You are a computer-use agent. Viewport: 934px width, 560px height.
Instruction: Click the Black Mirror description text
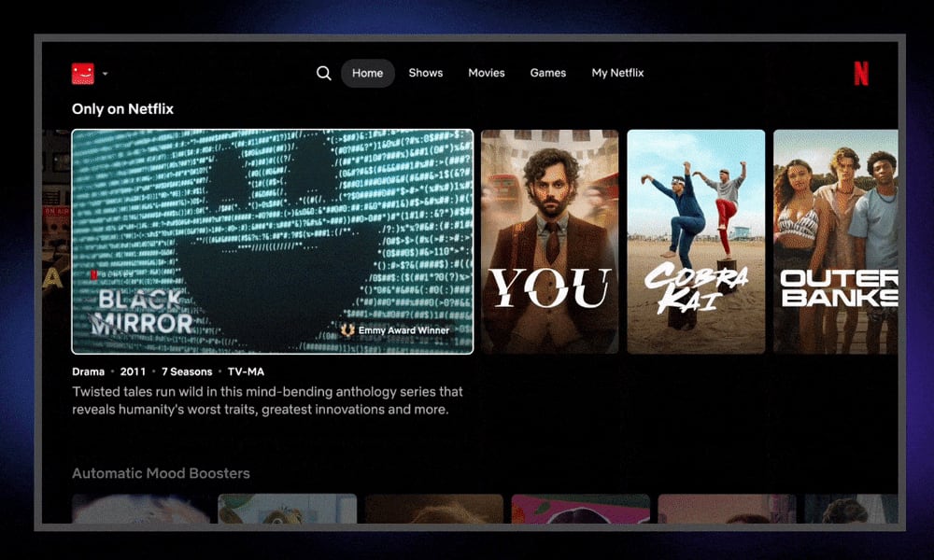coord(267,400)
